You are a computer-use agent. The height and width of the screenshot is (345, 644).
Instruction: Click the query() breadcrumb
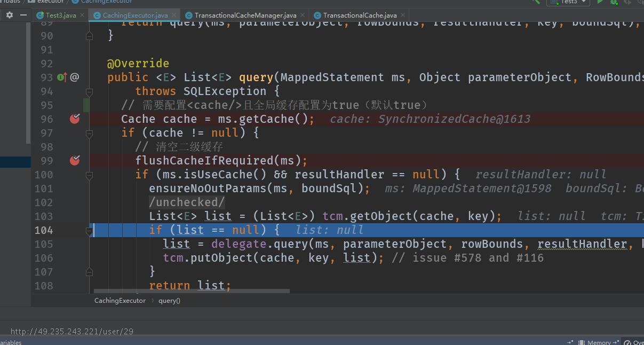170,301
